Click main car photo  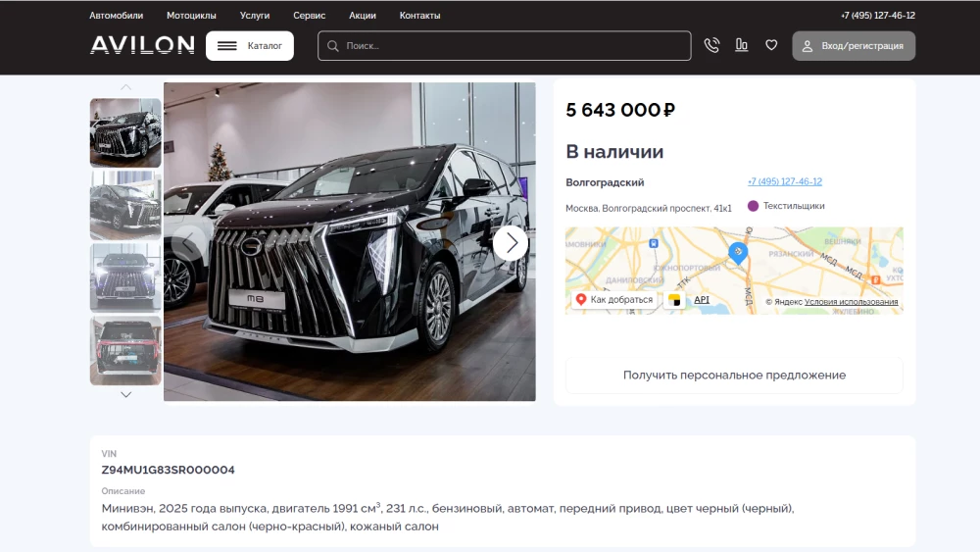coord(350,241)
